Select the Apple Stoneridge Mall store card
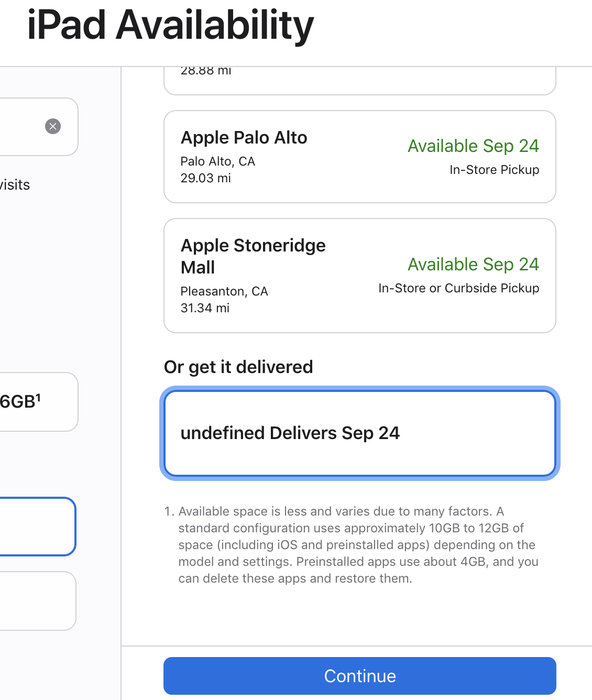This screenshot has height=700, width=592. tap(359, 276)
